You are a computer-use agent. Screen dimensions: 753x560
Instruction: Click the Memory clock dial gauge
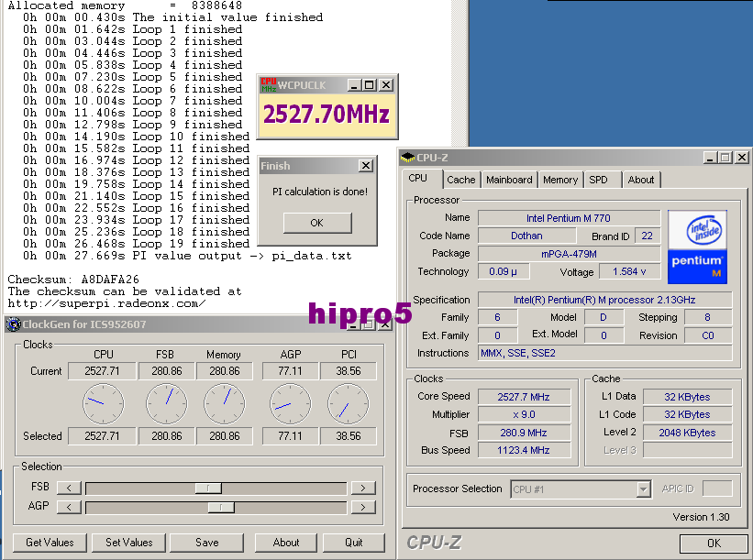(225, 403)
